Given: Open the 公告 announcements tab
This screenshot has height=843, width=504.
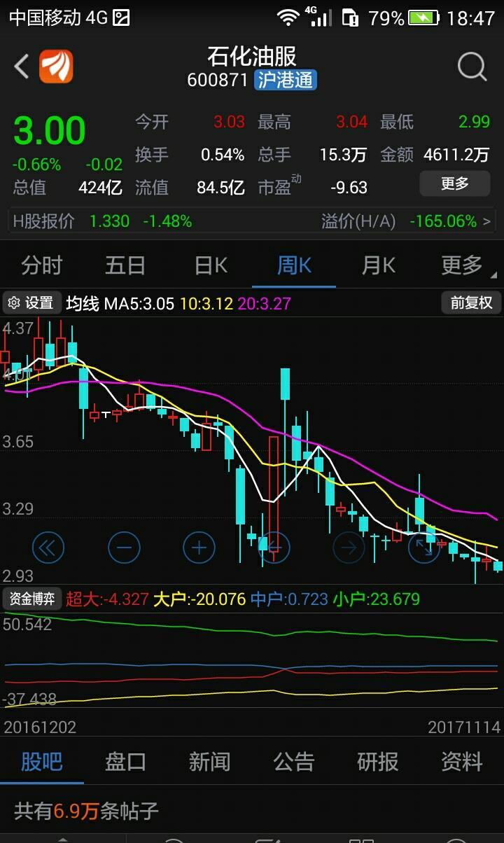Looking at the screenshot, I should [294, 761].
